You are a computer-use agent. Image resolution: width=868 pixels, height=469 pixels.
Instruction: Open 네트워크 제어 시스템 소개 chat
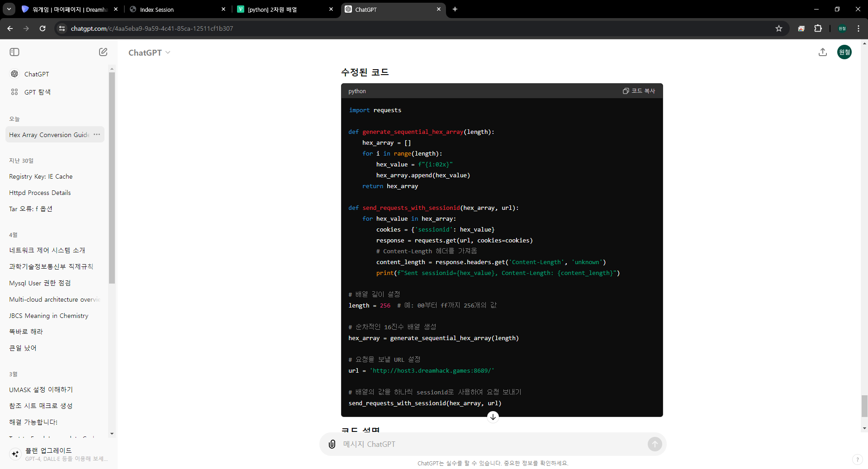(x=47, y=250)
